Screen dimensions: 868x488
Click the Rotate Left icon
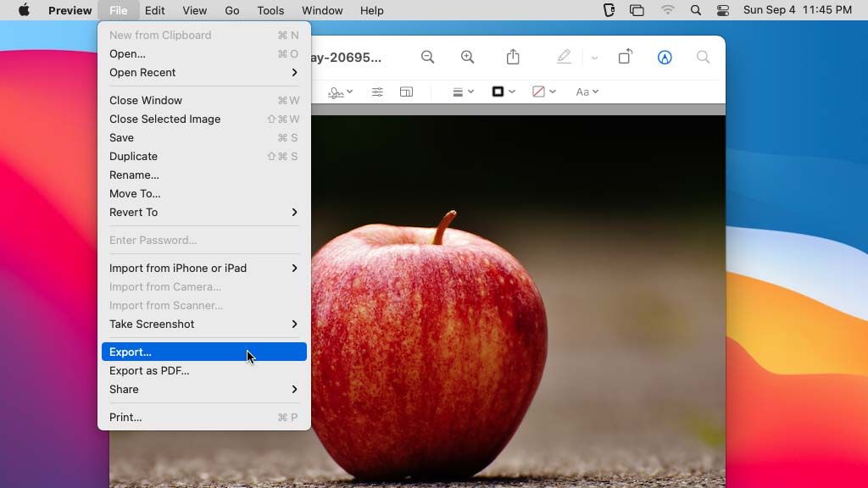(x=625, y=57)
